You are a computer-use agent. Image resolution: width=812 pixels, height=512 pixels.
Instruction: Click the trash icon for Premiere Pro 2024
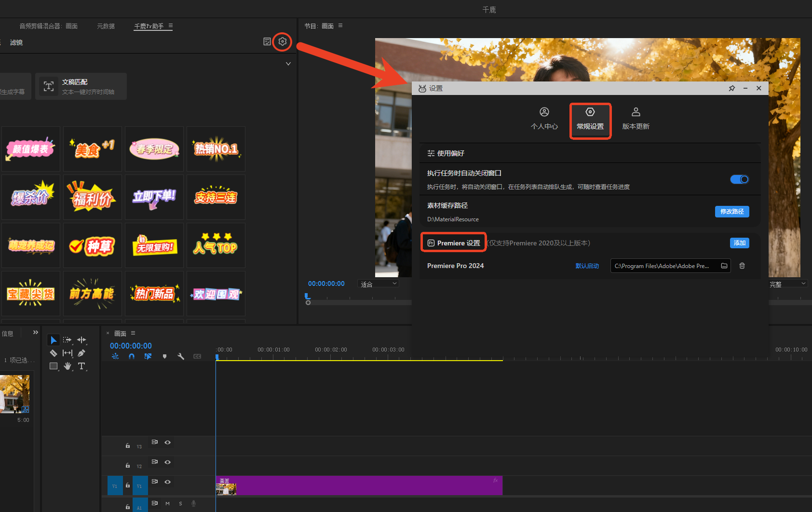click(x=742, y=266)
